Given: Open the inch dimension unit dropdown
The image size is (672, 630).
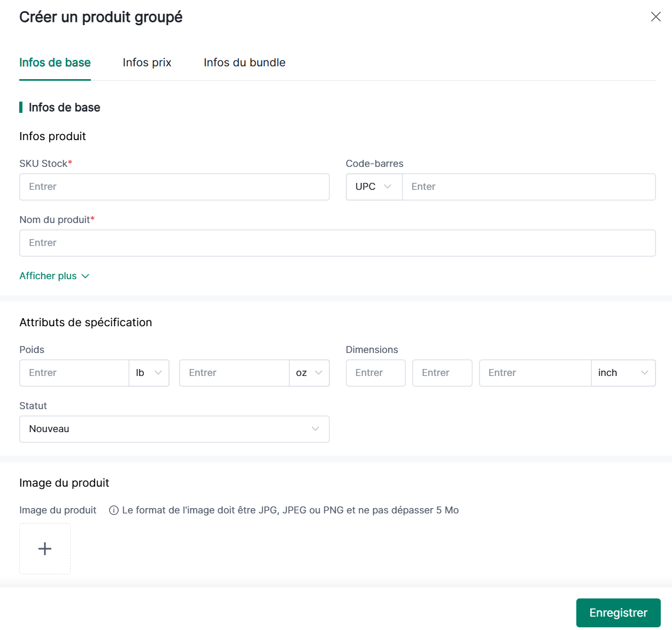Looking at the screenshot, I should tap(623, 373).
